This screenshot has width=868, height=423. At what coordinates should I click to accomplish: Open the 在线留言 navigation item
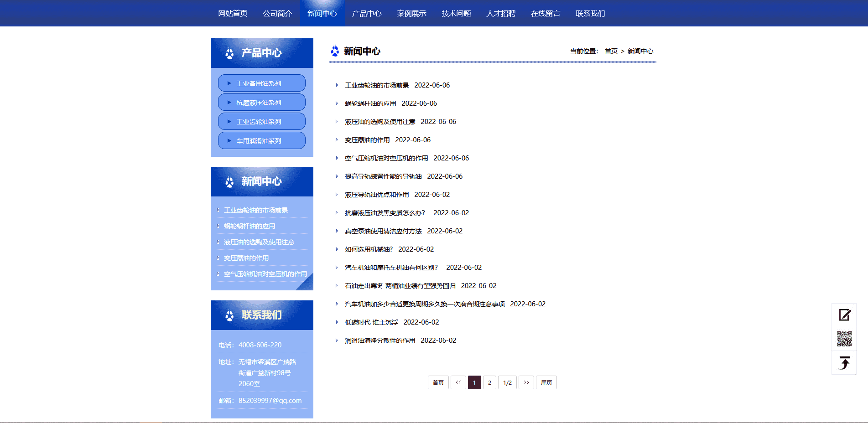click(x=545, y=13)
